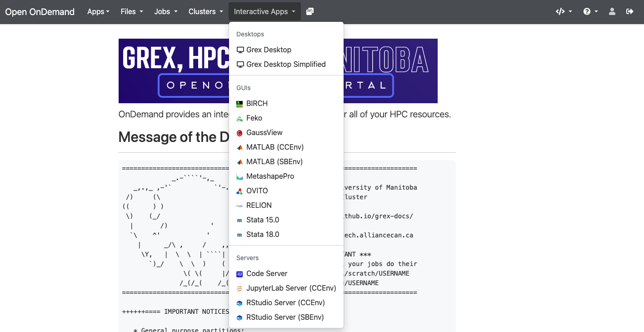Open My Interactive Sessions icon in navbar
The width and height of the screenshot is (644, 332).
point(310,11)
